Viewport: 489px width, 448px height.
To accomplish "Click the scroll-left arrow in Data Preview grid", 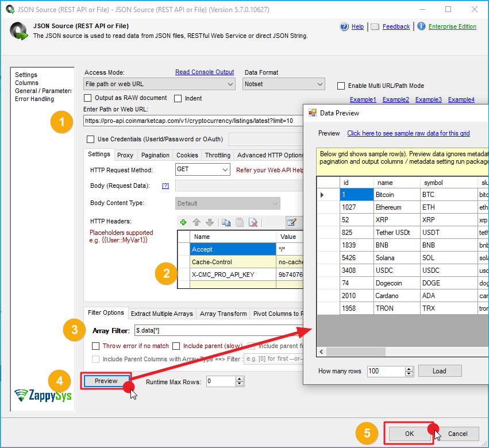I will point(321,352).
